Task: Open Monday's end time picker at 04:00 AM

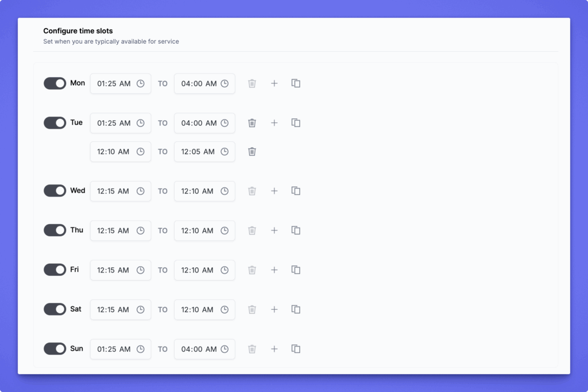Action: tap(204, 83)
